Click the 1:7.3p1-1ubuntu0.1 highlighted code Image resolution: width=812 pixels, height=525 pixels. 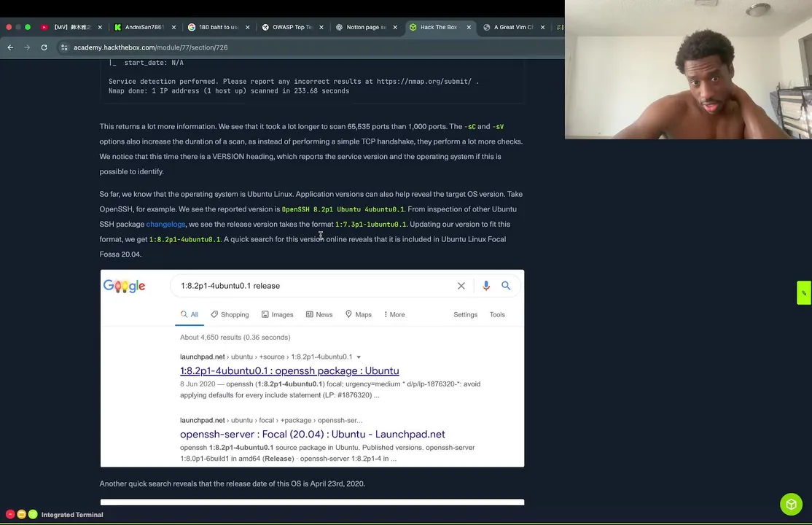(x=371, y=225)
